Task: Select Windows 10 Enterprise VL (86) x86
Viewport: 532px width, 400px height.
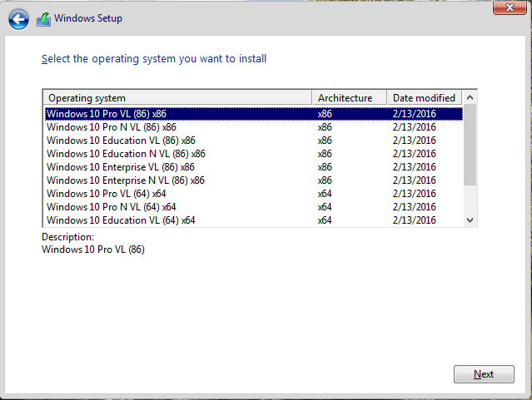Action: click(x=253, y=167)
